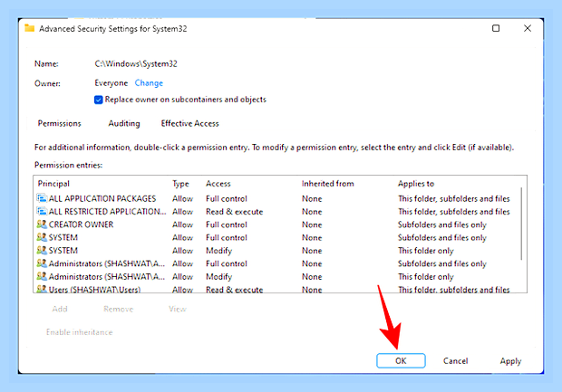Click the icon of SYSTEM Full control row

(42, 237)
